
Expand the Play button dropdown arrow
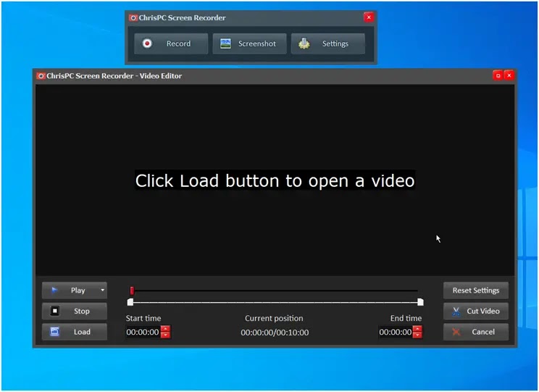(102, 291)
